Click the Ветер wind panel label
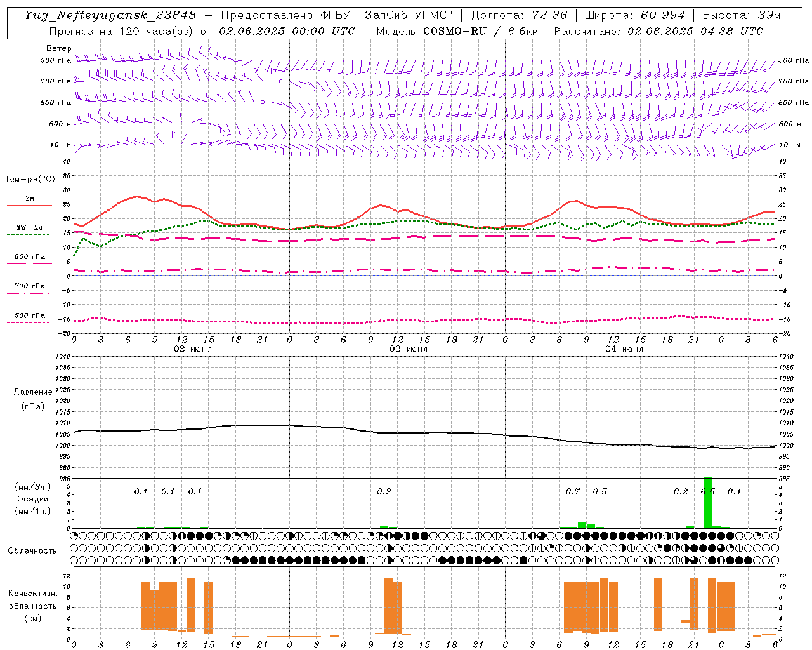The image size is (812, 650). 58,48
